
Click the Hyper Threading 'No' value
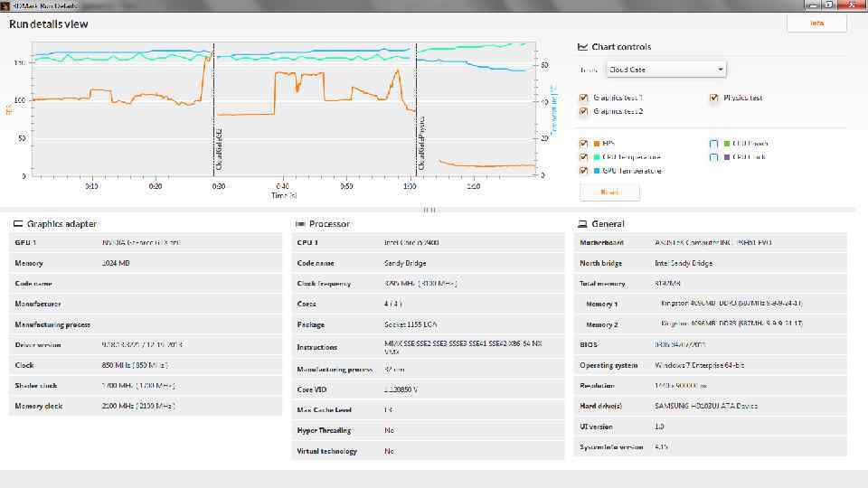(389, 430)
